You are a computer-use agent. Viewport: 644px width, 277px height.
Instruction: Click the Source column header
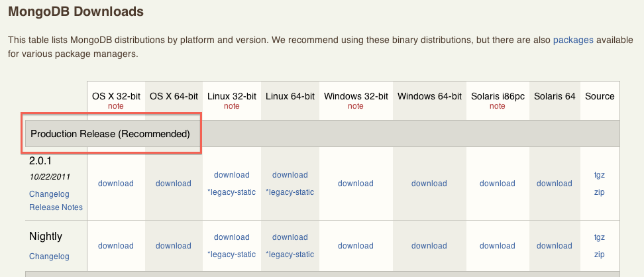pos(600,96)
